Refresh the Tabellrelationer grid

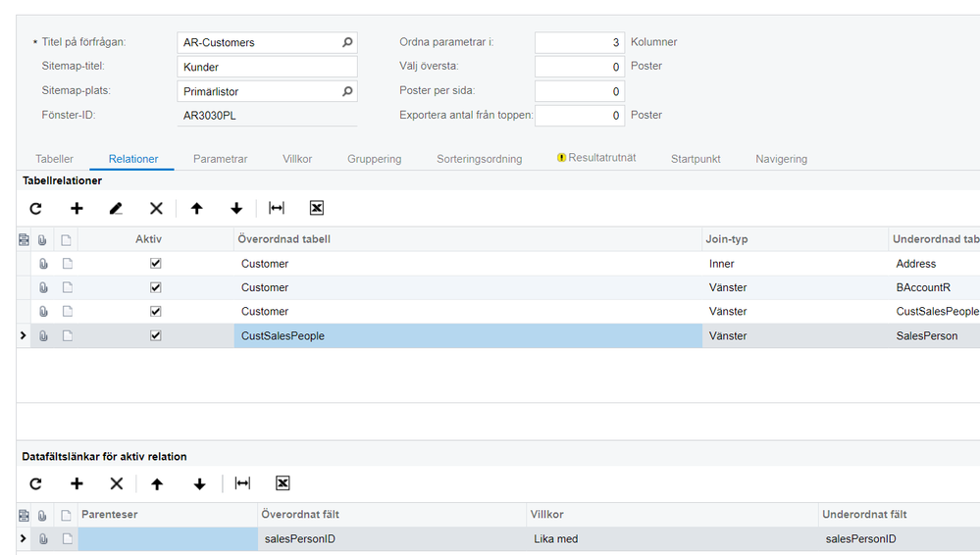(36, 209)
